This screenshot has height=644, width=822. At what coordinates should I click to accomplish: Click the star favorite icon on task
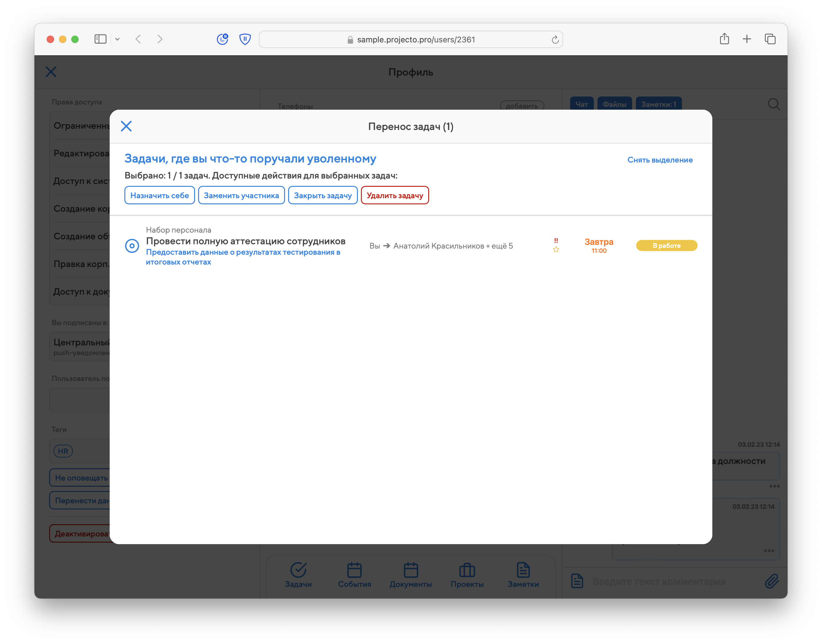(556, 249)
